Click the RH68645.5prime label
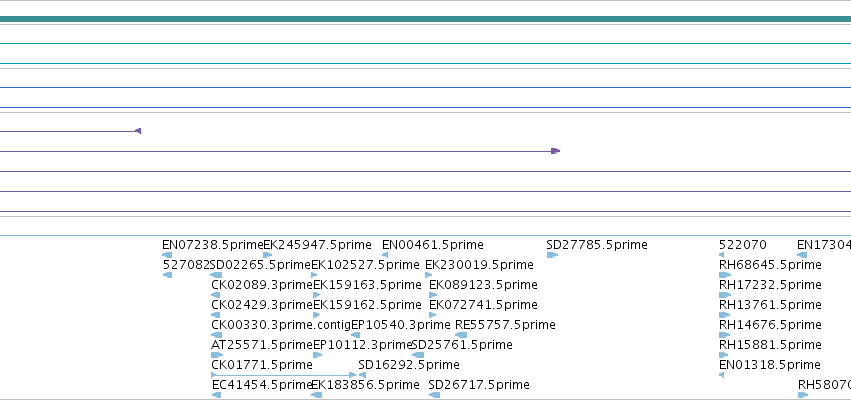 [770, 265]
